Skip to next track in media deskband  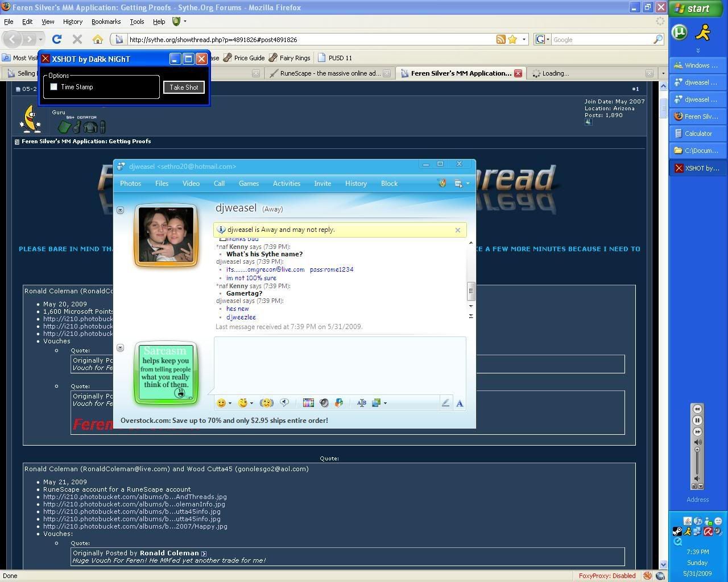(697, 431)
